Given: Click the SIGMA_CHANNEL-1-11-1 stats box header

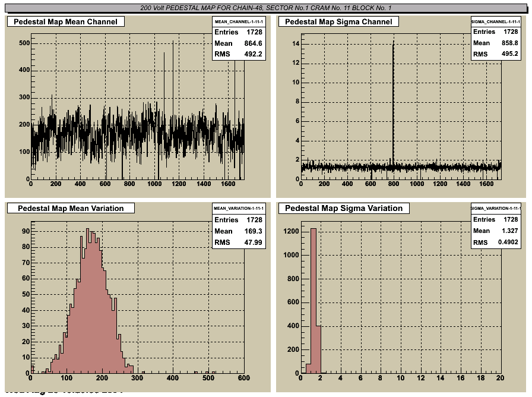Looking at the screenshot, I should point(496,22).
